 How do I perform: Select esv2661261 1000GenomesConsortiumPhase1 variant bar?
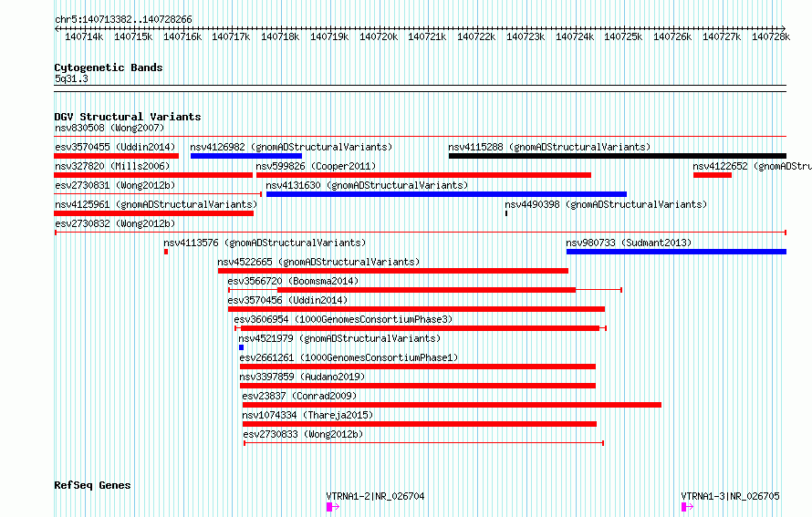pos(417,367)
